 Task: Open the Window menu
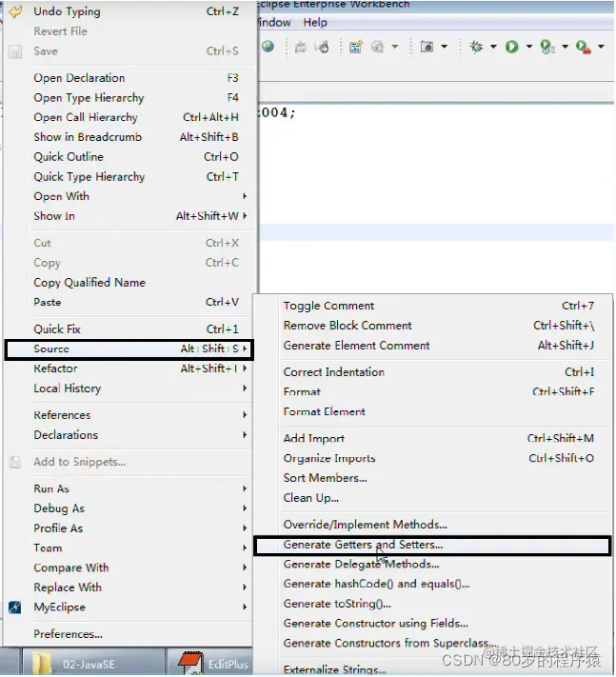(x=274, y=23)
